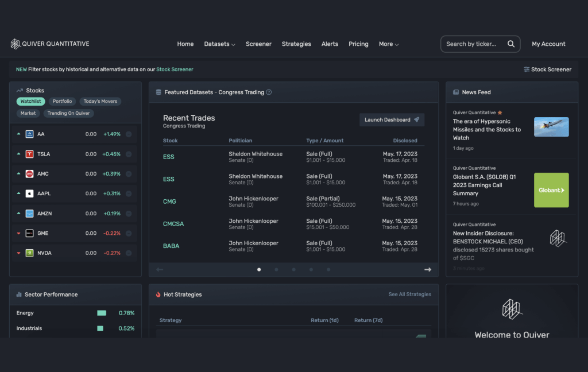This screenshot has width=588, height=372.
Task: Open the Globant Q1 2023 Earnings headline
Action: [x=484, y=185]
